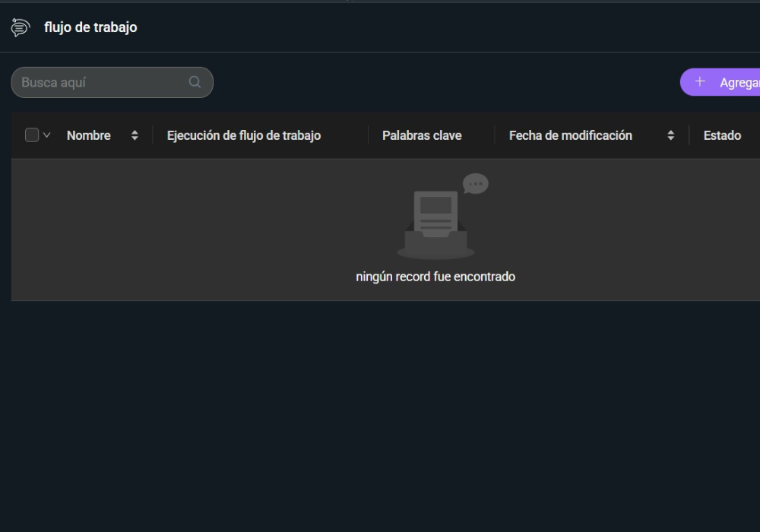
Task: Click the speech bubble on the empty-state graphic
Action: click(476, 183)
